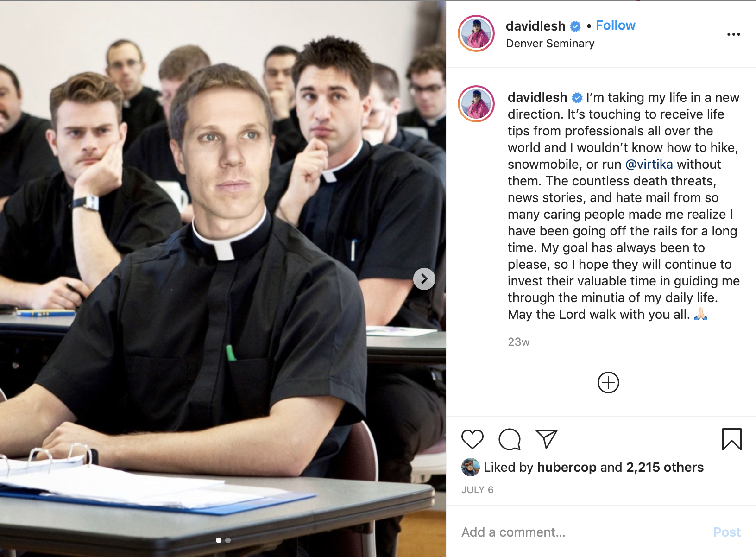
Task: Open comments via the speech bubble icon
Action: pos(510,439)
